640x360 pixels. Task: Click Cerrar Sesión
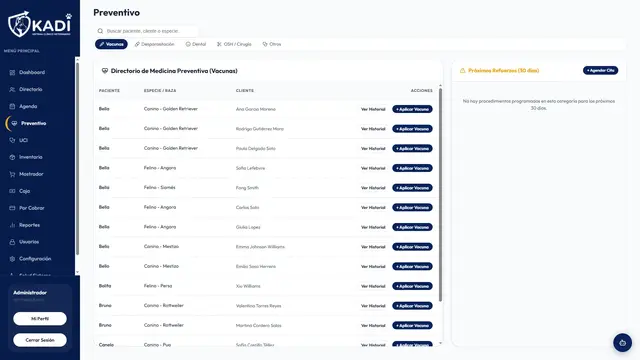tap(40, 340)
